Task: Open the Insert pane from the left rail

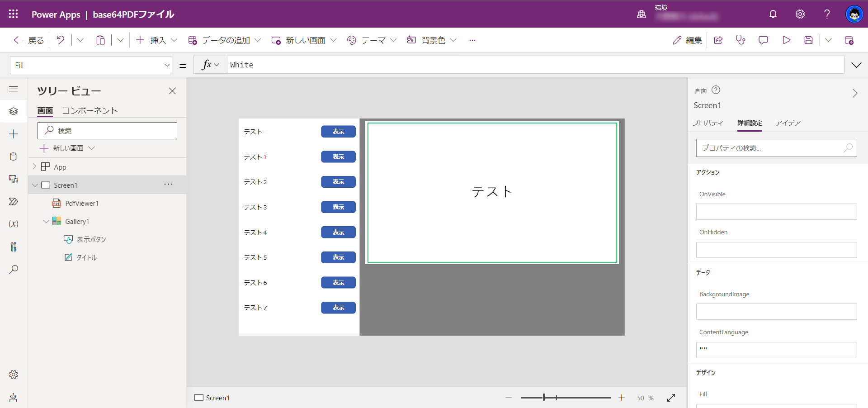Action: click(14, 133)
